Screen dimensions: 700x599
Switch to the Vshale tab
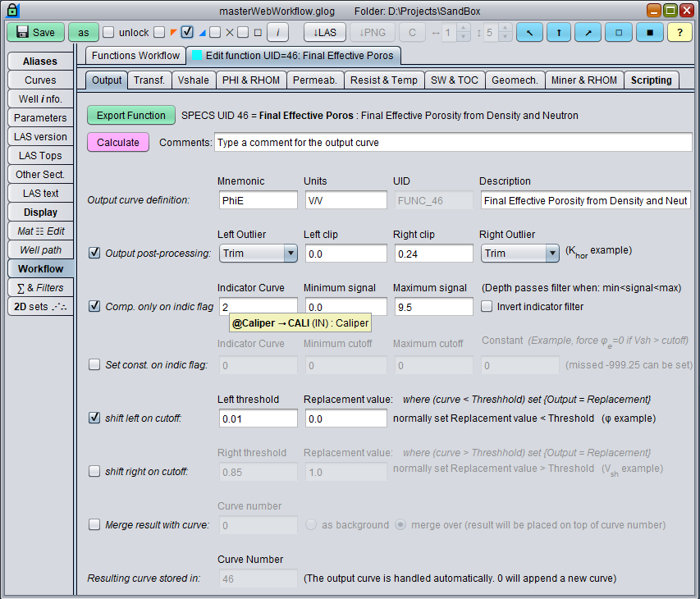(x=194, y=80)
